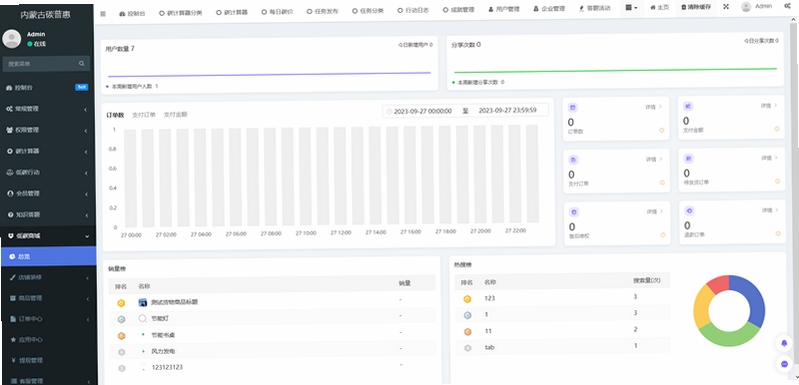799x385 pixels.
Task: Click the 节能灯 row in sales ranking
Action: [272, 318]
